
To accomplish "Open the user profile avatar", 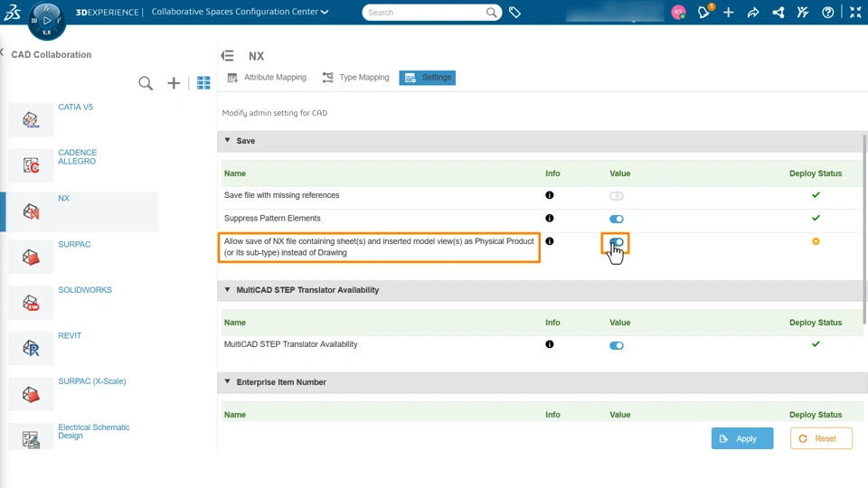I will point(678,12).
